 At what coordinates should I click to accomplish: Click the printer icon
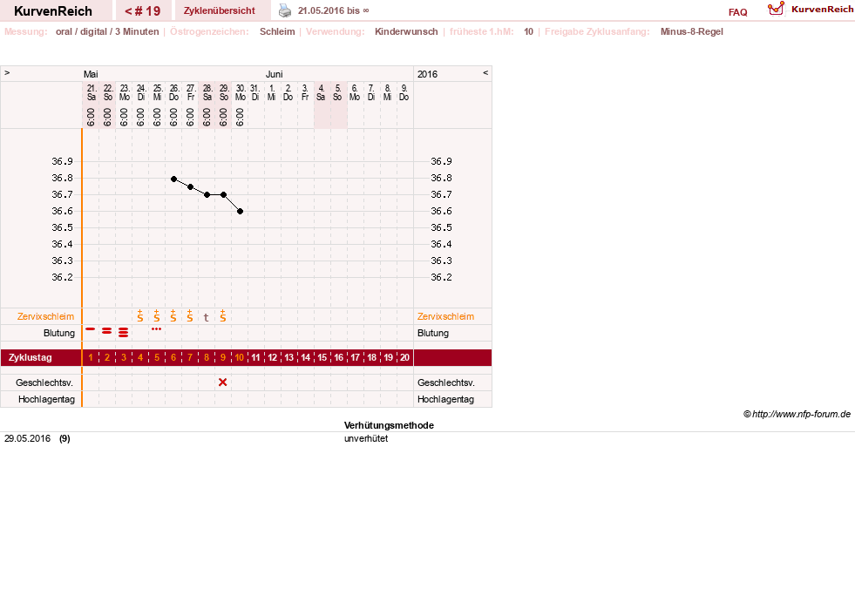click(x=285, y=10)
